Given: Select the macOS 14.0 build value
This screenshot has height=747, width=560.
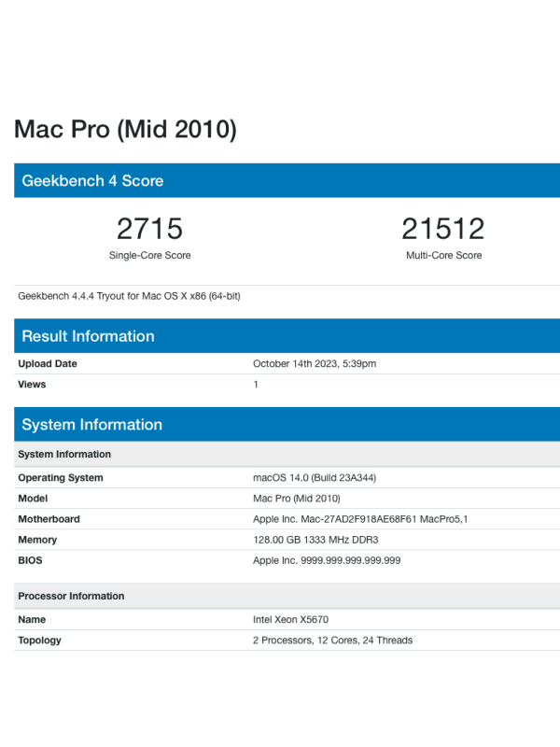Looking at the screenshot, I should 315,478.
